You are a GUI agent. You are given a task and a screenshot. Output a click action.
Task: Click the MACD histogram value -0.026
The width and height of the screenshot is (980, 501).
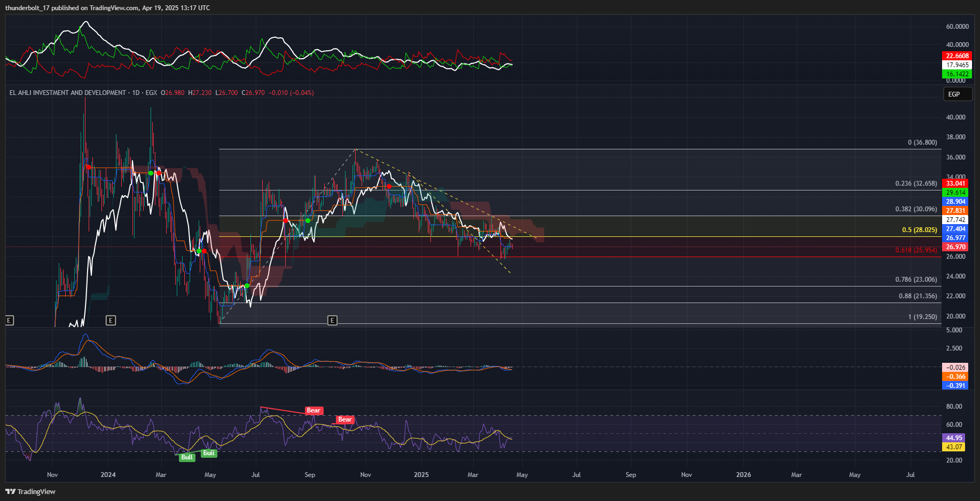tap(955, 368)
